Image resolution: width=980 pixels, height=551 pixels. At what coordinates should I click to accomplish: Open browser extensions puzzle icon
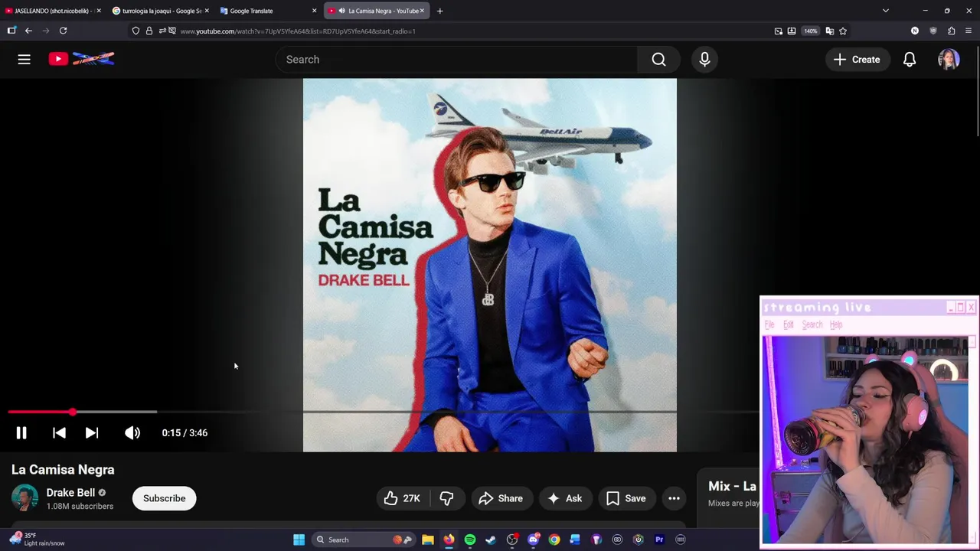951,31
